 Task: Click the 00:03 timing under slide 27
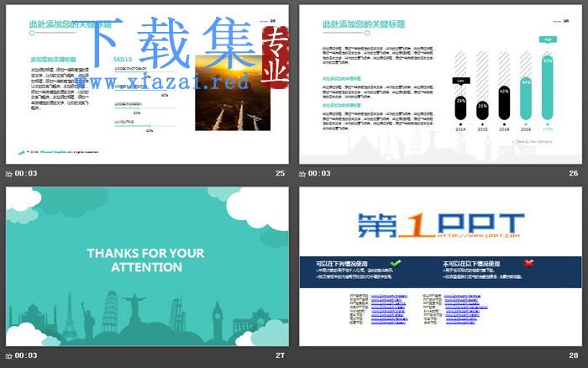(26, 355)
